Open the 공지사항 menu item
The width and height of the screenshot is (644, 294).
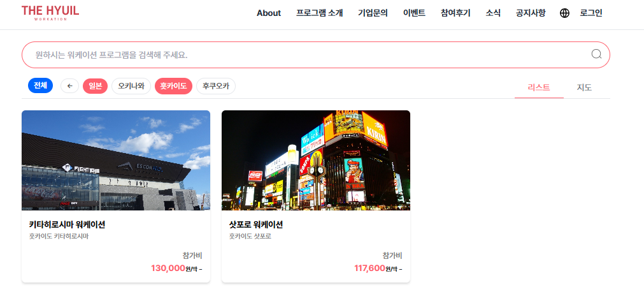531,13
